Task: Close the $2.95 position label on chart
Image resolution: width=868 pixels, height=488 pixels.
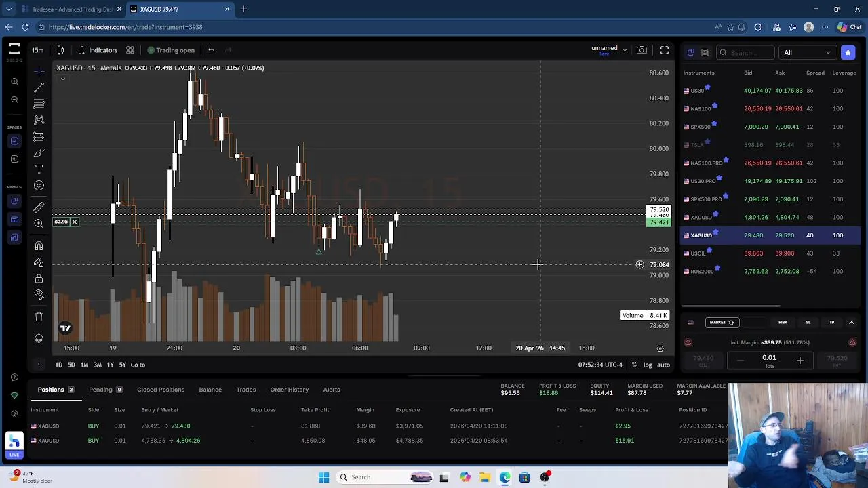Action: (75, 222)
